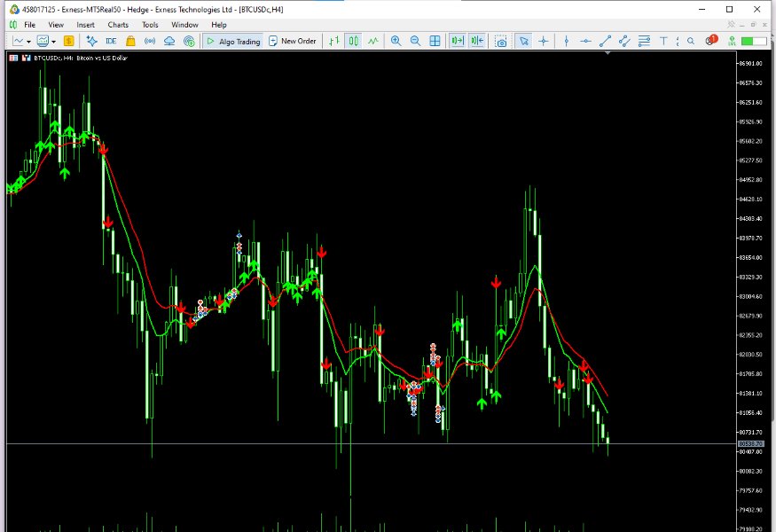Open the View menu
This screenshot has width=776, height=532.
click(x=56, y=25)
